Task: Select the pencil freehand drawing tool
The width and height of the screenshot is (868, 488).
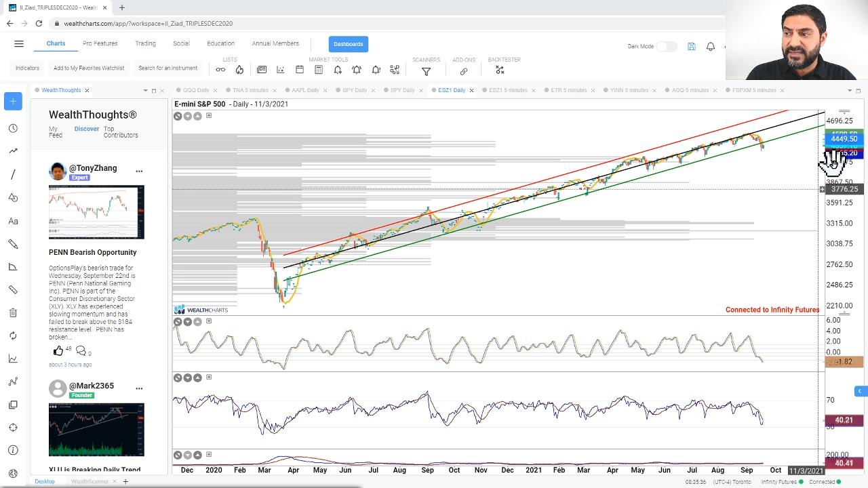Action: point(13,244)
